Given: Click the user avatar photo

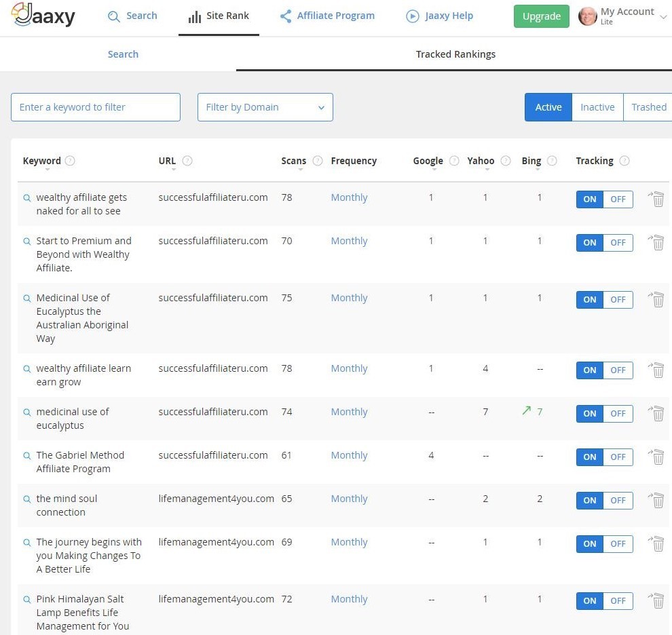Looking at the screenshot, I should tap(587, 16).
